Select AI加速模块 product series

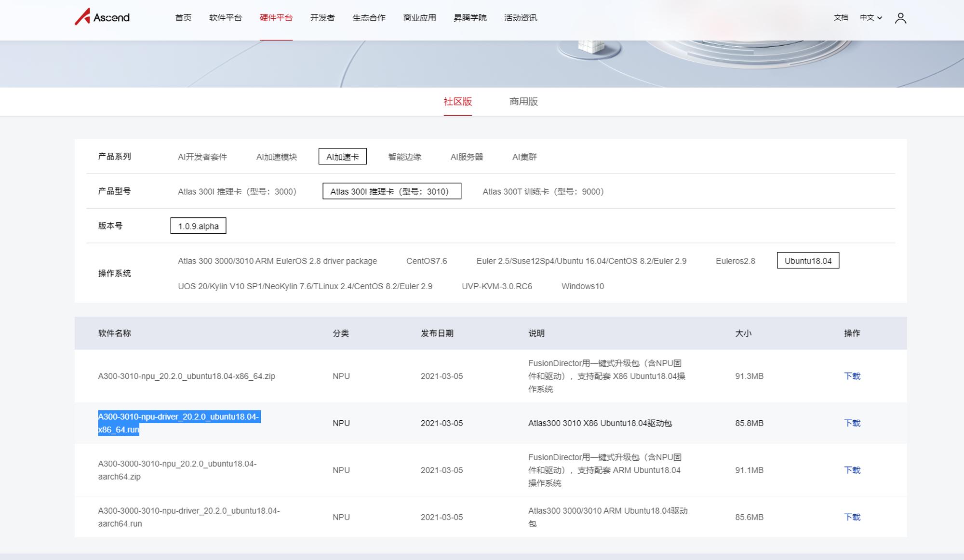tap(277, 157)
